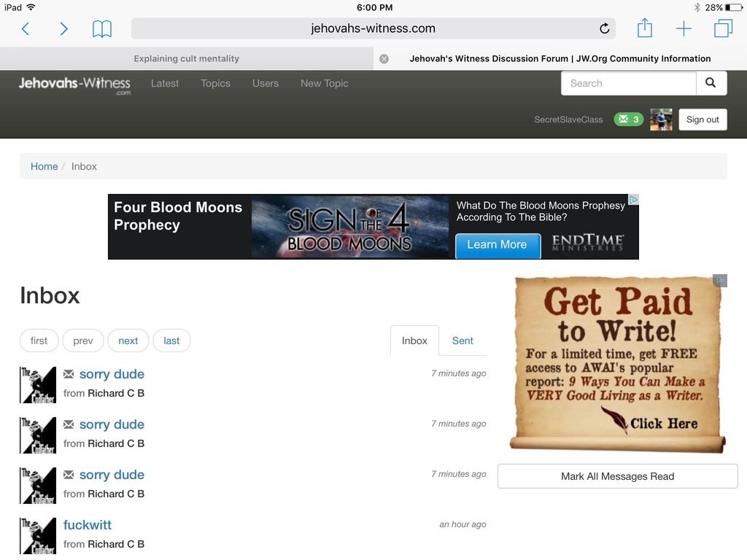Switch to the Explaining cult mentality tab
The image size is (747, 560).
click(186, 58)
